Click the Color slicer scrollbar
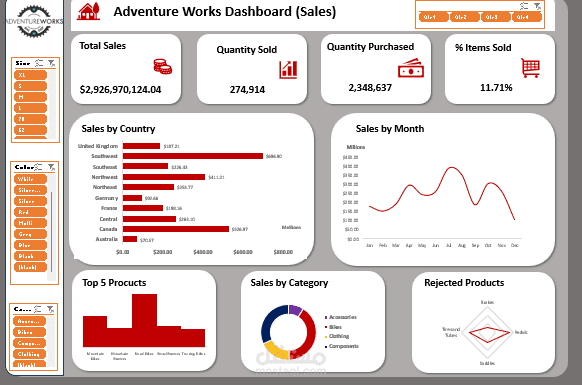 [x=52, y=227]
